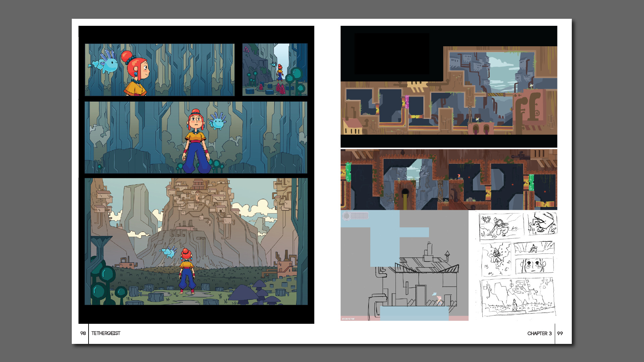Image resolution: width=644 pixels, height=362 pixels.
Task: Open the brick-walled game level screenshot
Action: (x=449, y=180)
